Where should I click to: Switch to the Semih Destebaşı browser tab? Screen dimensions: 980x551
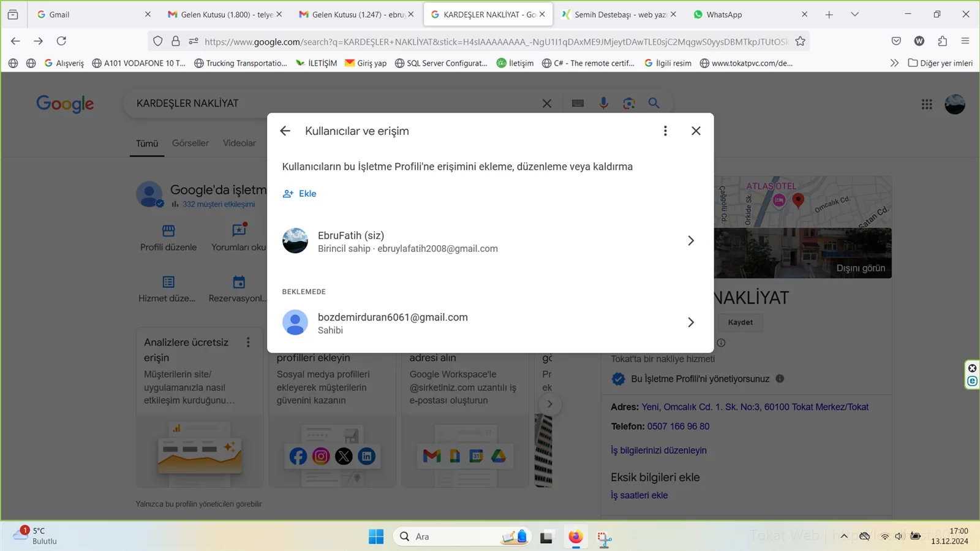tap(619, 15)
